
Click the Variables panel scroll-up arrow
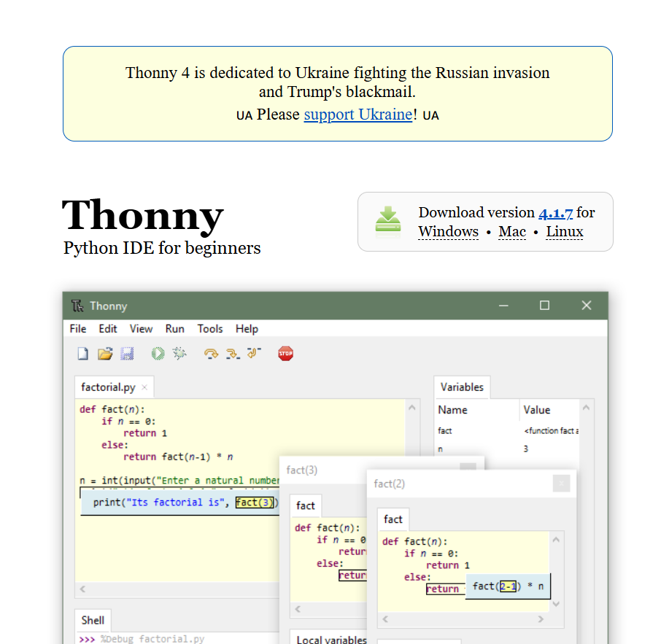(586, 408)
